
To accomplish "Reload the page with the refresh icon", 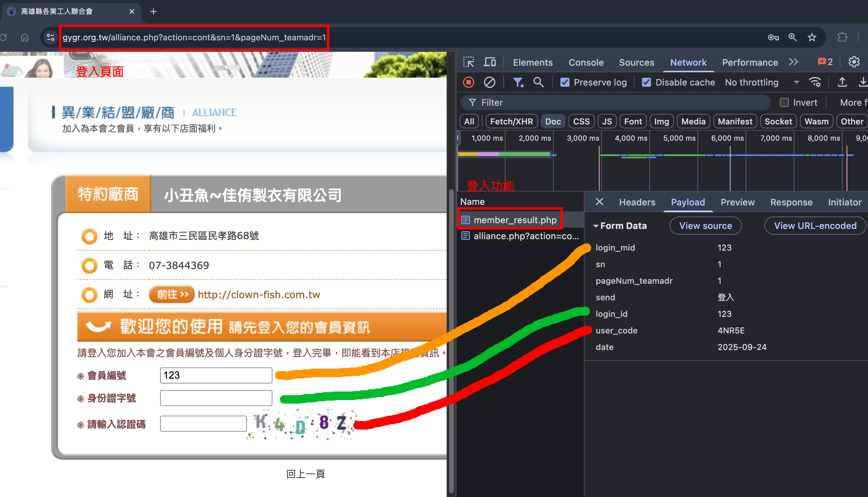I will point(3,37).
